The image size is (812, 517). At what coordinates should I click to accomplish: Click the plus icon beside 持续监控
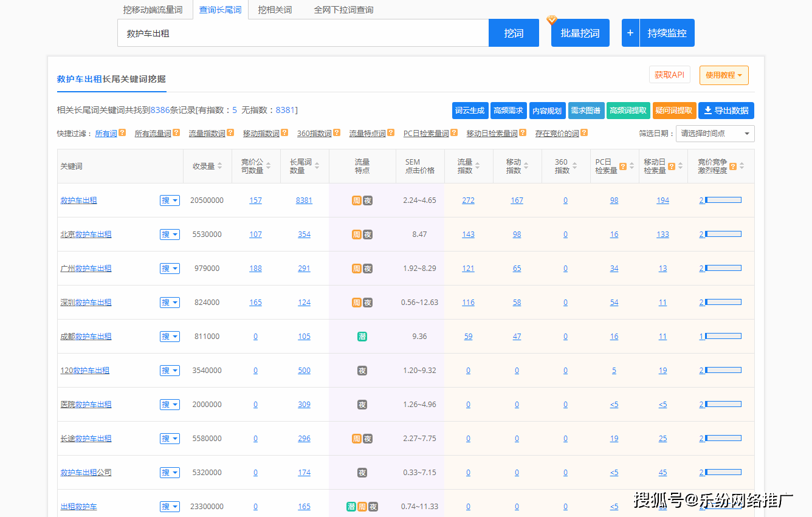pyautogui.click(x=630, y=33)
